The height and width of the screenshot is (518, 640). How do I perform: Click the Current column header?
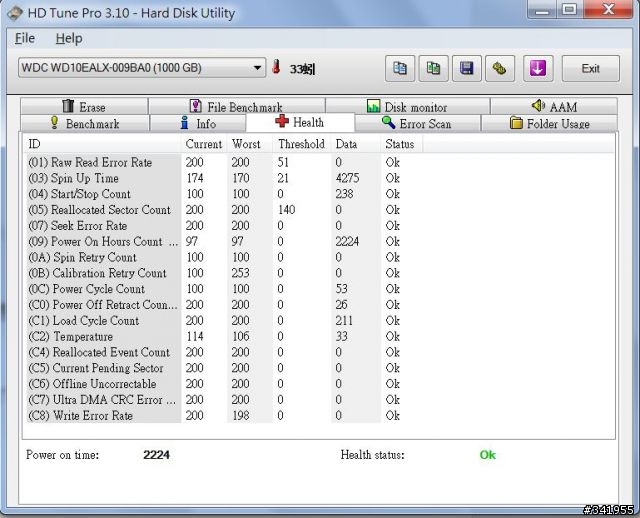coord(204,144)
